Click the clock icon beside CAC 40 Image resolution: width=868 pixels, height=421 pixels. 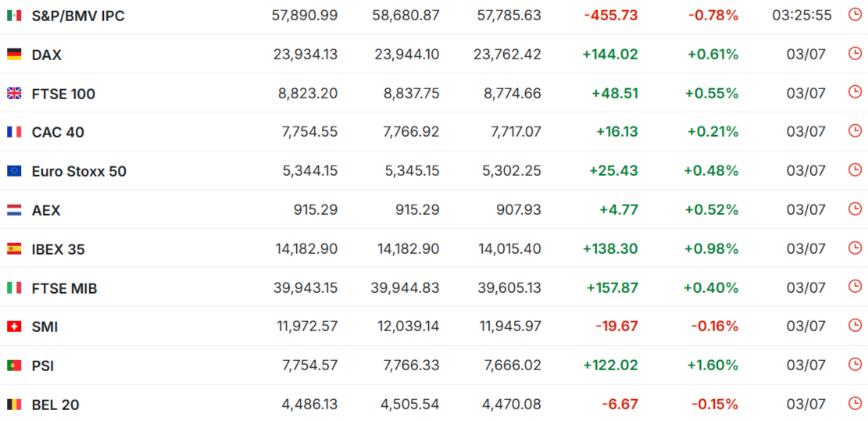[x=855, y=130]
